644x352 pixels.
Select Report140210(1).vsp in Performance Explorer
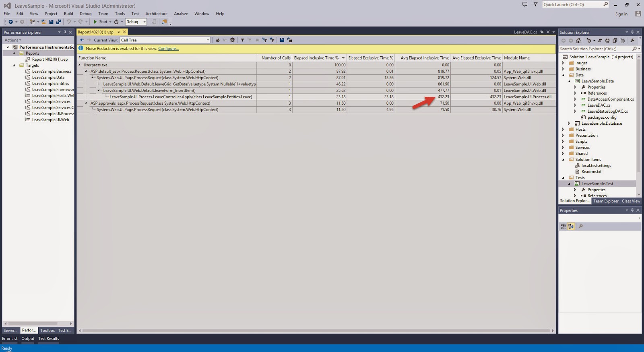coord(50,59)
